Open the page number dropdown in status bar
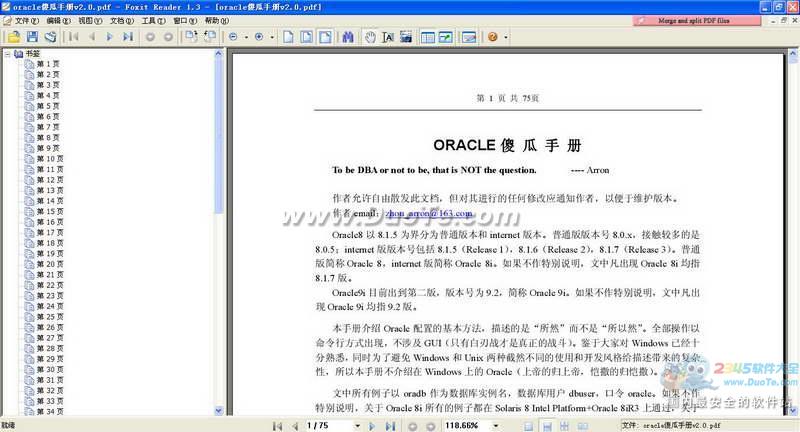Screen dimensions: 800x432 [x=358, y=426]
